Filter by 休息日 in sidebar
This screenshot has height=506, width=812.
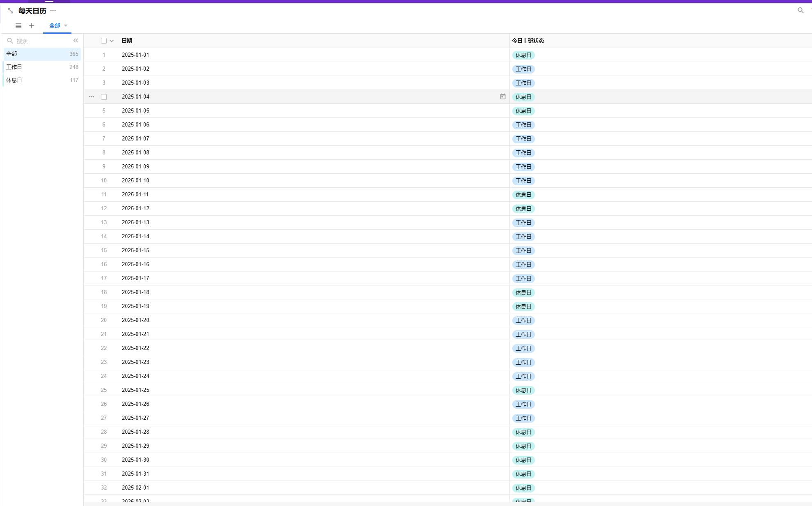14,80
